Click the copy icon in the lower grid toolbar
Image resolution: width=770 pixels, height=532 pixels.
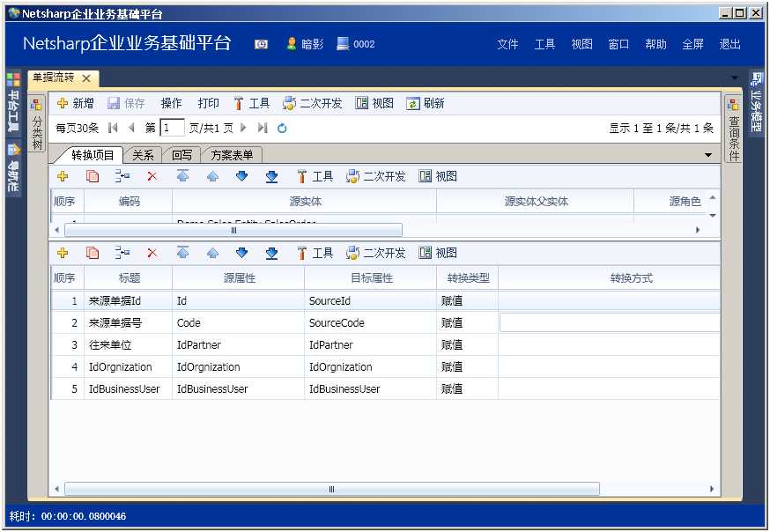(x=93, y=253)
